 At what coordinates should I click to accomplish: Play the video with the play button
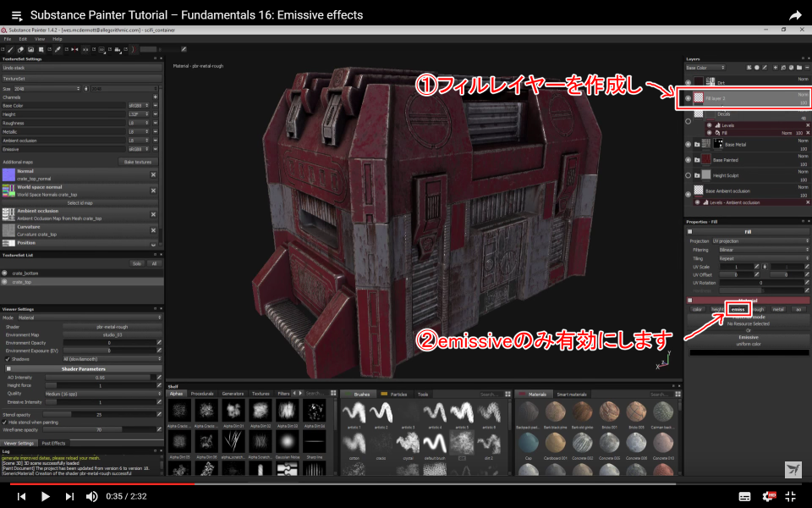tap(45, 496)
